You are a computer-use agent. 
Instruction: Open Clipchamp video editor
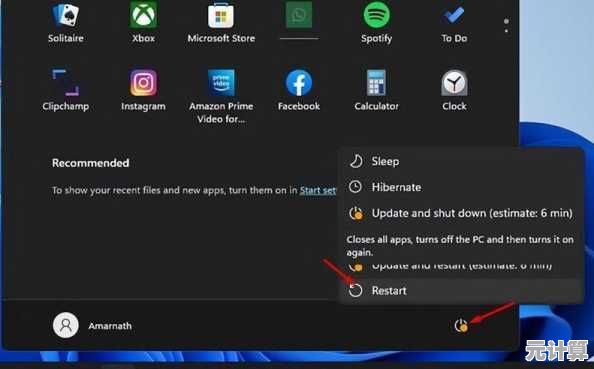click(66, 90)
